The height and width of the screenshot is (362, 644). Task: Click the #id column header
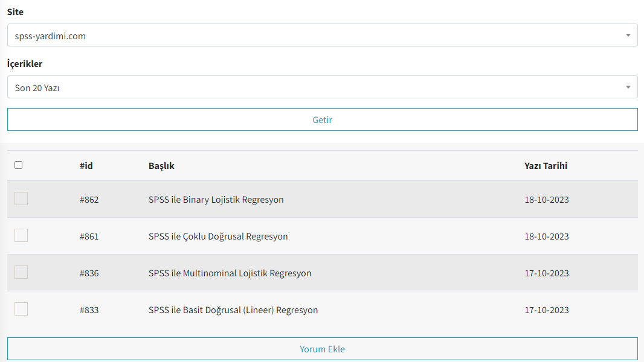click(86, 166)
